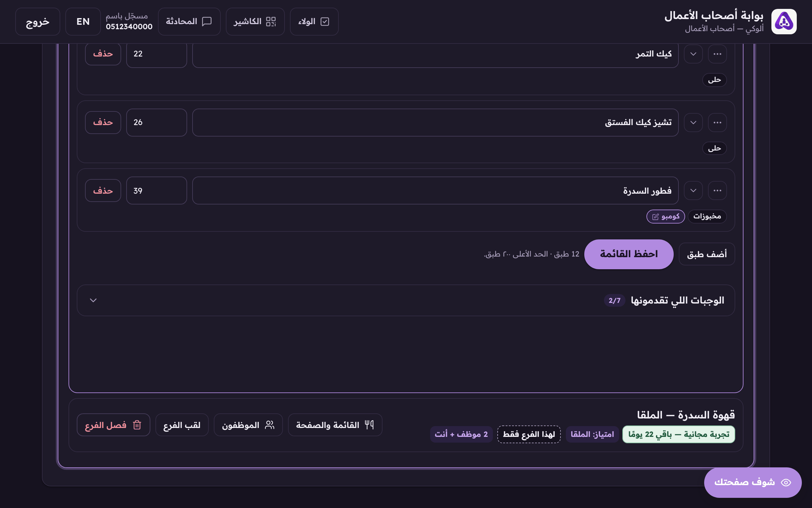
Task: Click the فصل الفرع label
Action: coord(106,425)
